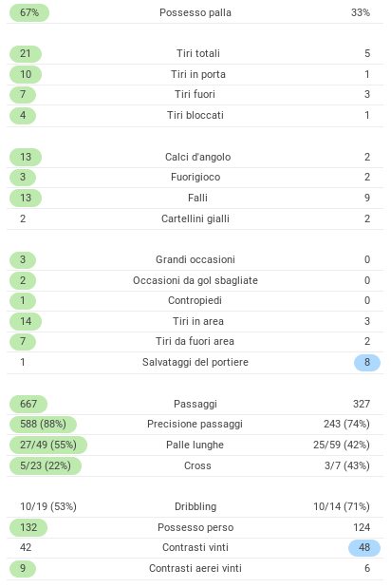
Task: Click the 5/23 (22%) cross badge
Action: tap(46, 465)
